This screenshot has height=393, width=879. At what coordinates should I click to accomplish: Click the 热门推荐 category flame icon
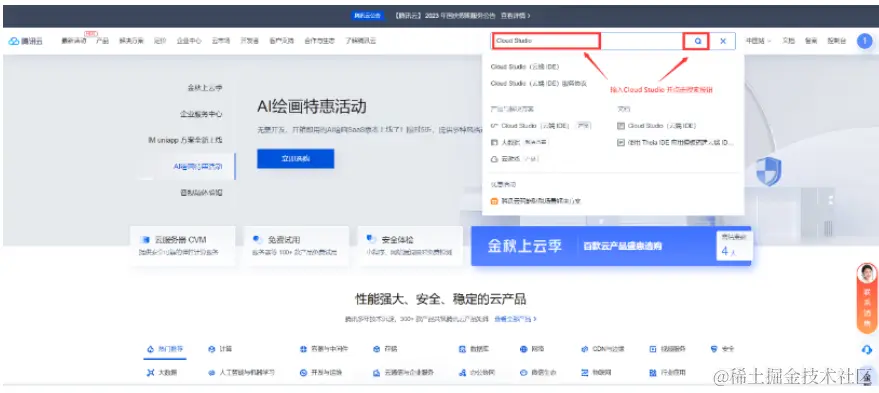(150, 349)
